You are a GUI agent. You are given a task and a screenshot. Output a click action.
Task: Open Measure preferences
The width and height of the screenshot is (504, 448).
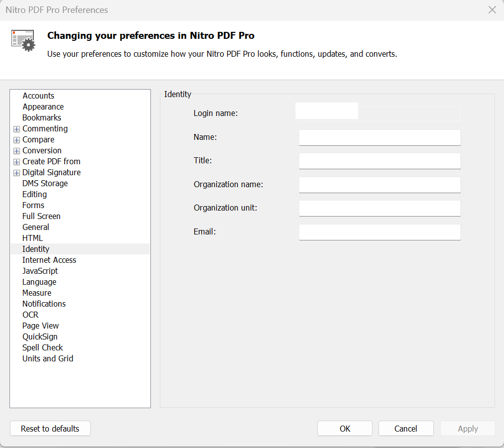pos(37,293)
